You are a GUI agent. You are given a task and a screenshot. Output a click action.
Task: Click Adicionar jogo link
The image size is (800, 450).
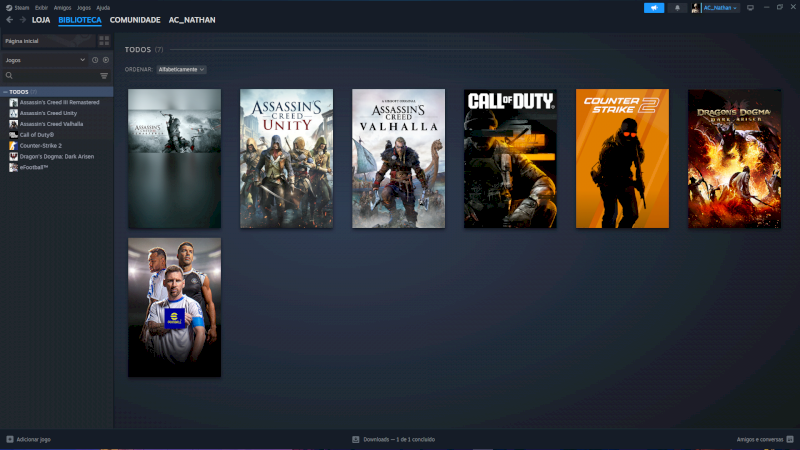(x=33, y=439)
